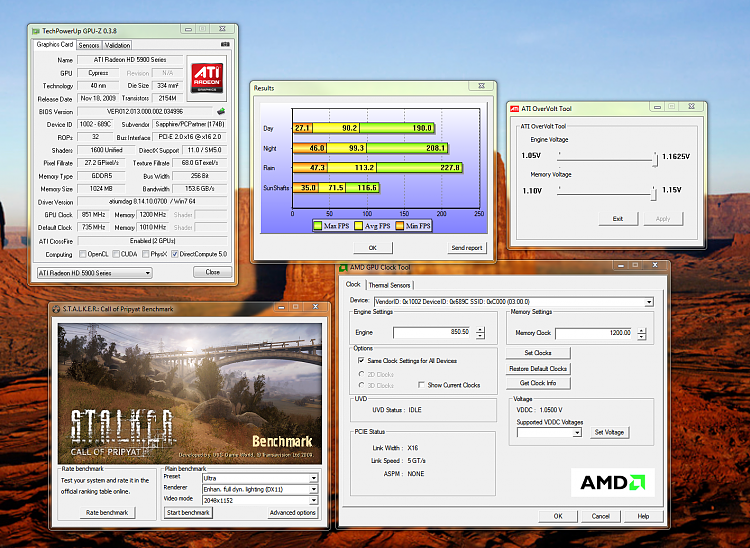The image size is (750, 548).
Task: Click the Set Voltage button
Action: point(609,432)
